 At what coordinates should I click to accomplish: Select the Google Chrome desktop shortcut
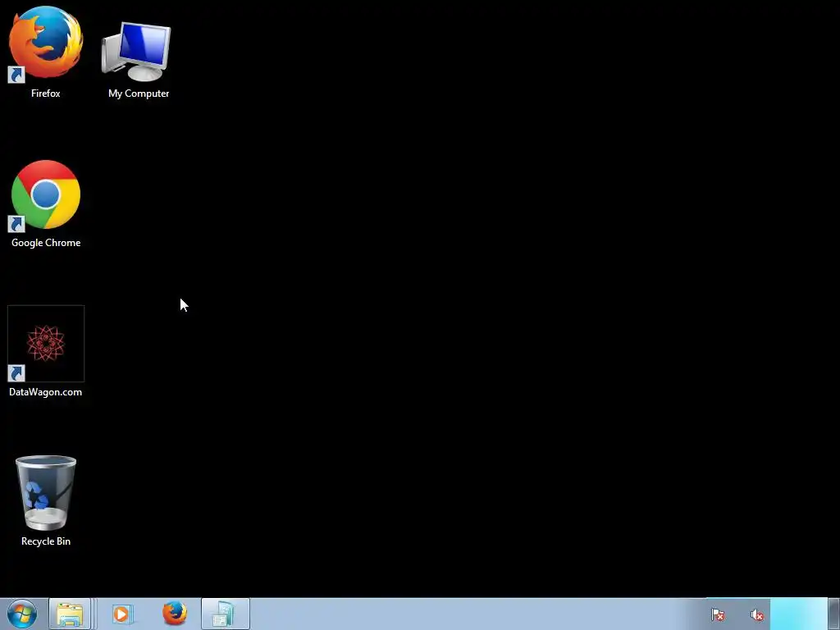[x=46, y=195]
